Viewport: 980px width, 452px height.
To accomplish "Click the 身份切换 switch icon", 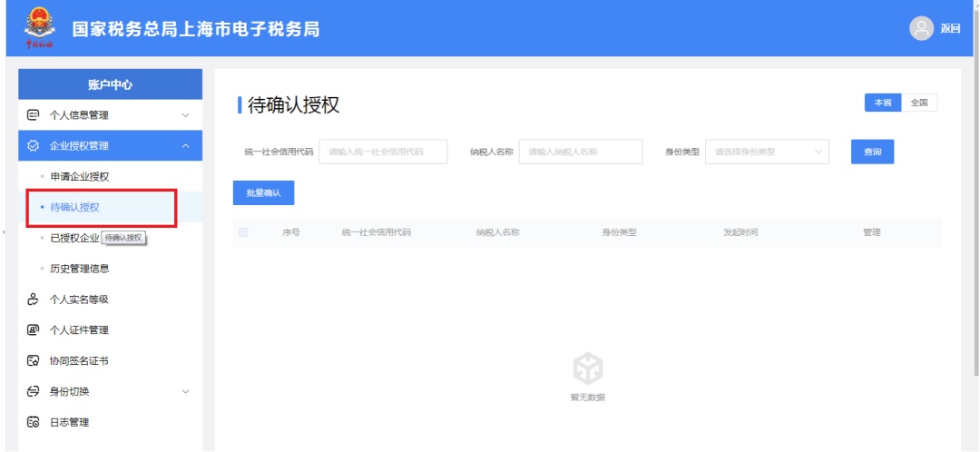I will (x=34, y=391).
